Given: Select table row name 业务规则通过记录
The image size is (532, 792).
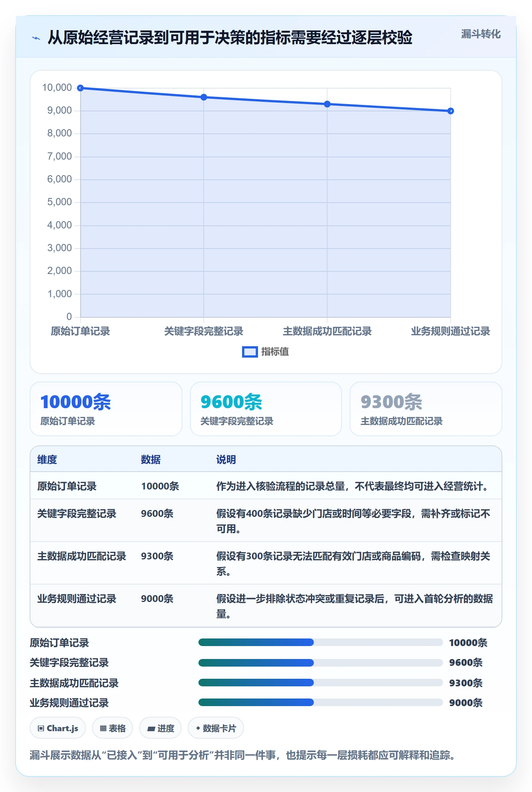Looking at the screenshot, I should pos(77,599).
